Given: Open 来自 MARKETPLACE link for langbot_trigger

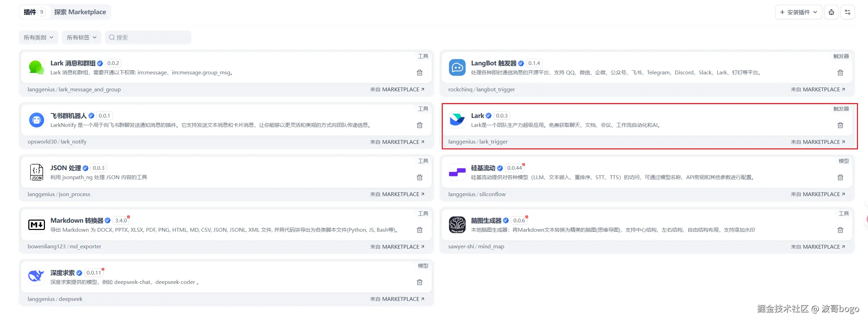Looking at the screenshot, I should tap(818, 90).
